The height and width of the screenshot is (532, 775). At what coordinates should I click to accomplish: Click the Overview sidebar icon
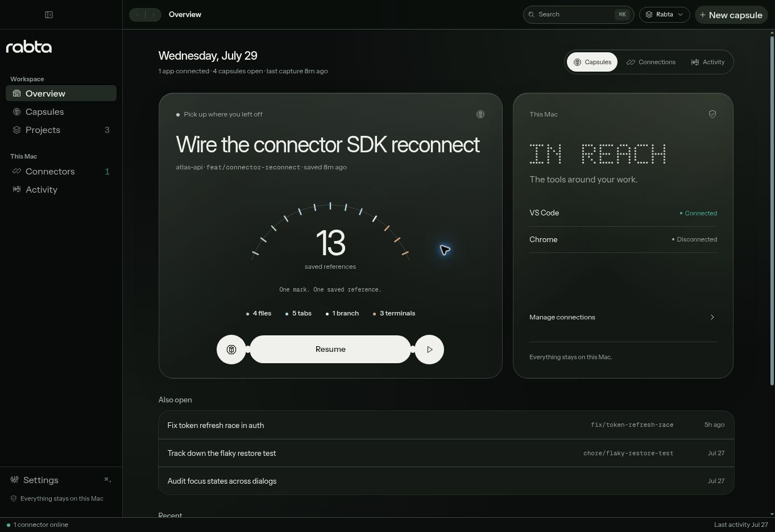point(17,93)
